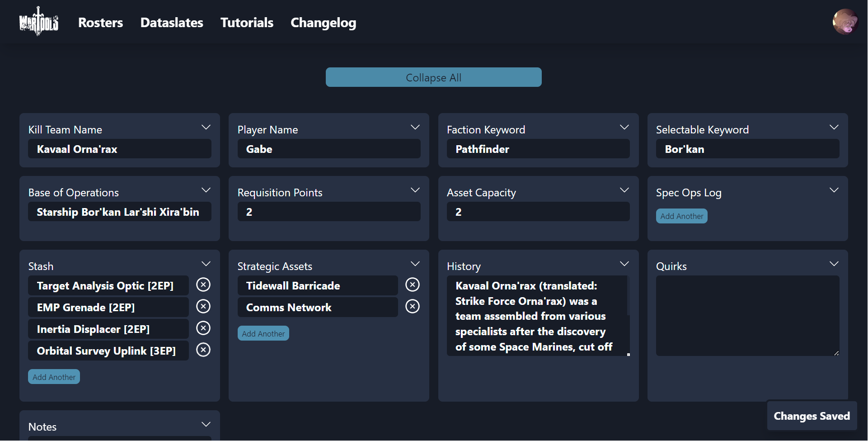The image size is (868, 441).
Task: Click into the Requisition Points value field
Action: 329,212
